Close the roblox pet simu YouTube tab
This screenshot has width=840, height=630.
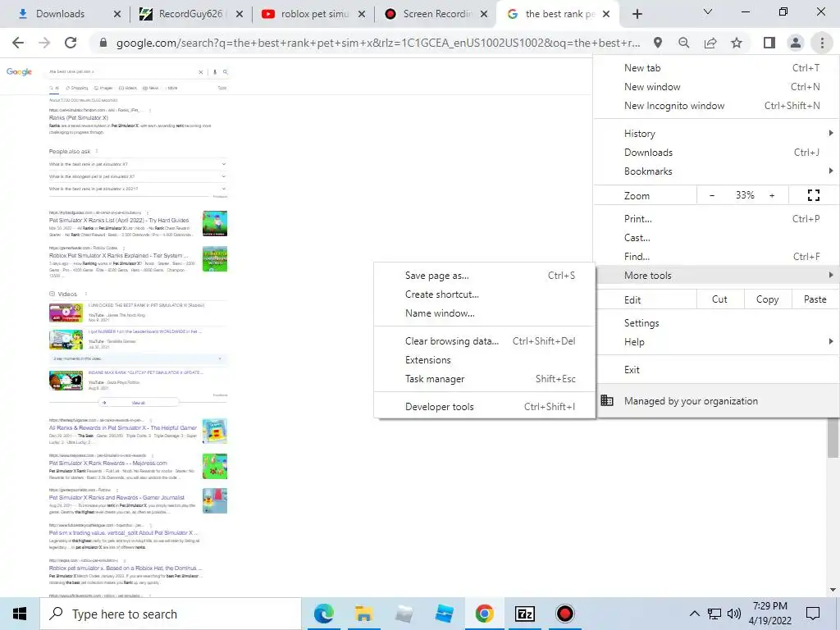362,15
